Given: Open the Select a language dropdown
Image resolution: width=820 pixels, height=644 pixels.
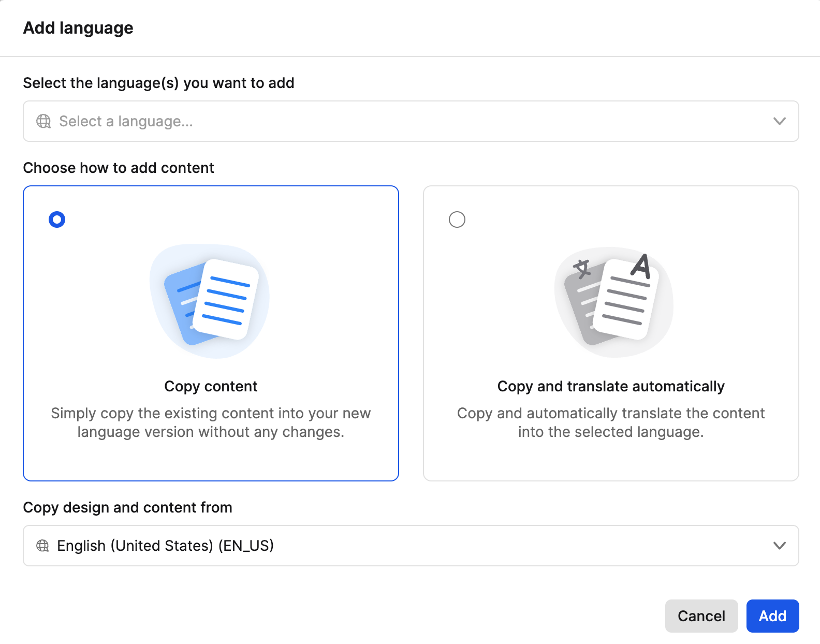Looking at the screenshot, I should click(411, 121).
